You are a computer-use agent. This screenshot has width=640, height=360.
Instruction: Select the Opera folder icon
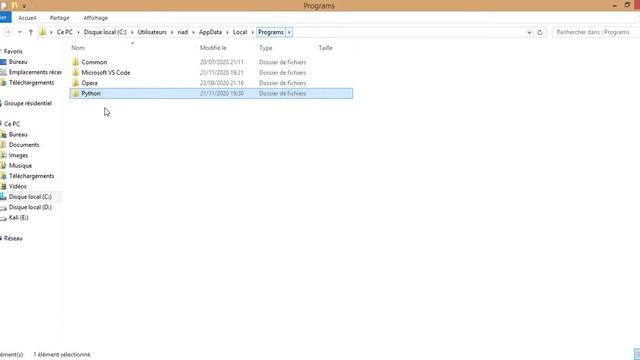click(75, 83)
